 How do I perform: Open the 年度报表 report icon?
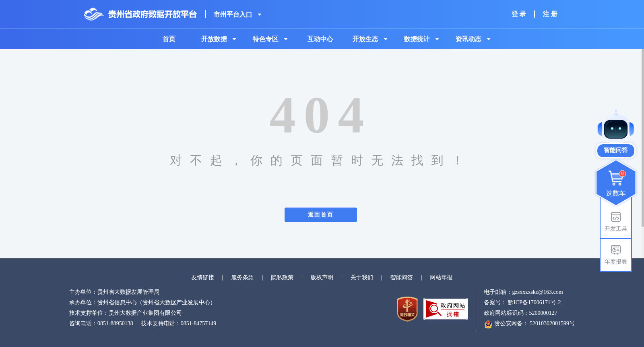616,250
